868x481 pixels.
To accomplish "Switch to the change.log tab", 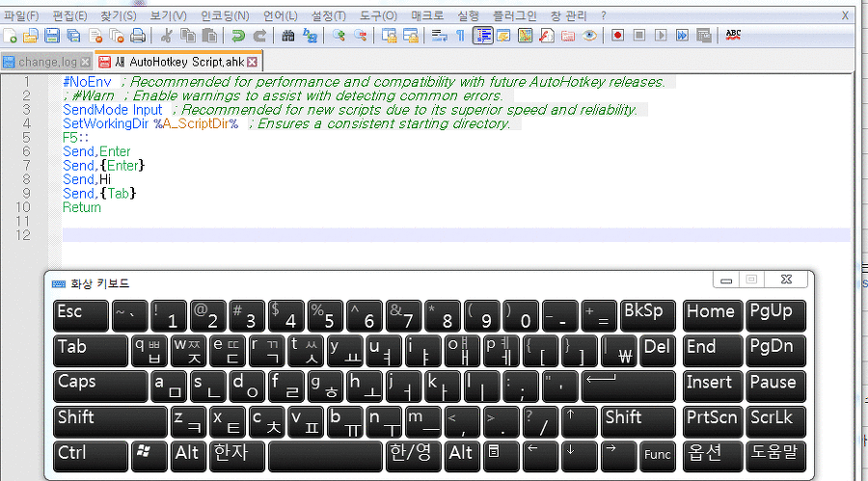I will pyautogui.click(x=47, y=62).
